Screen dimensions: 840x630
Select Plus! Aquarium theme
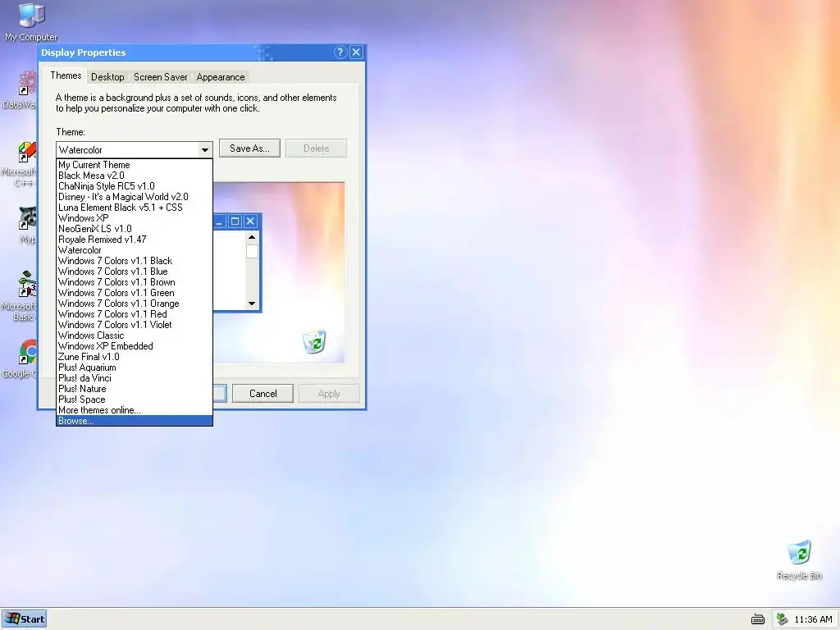coord(135,367)
